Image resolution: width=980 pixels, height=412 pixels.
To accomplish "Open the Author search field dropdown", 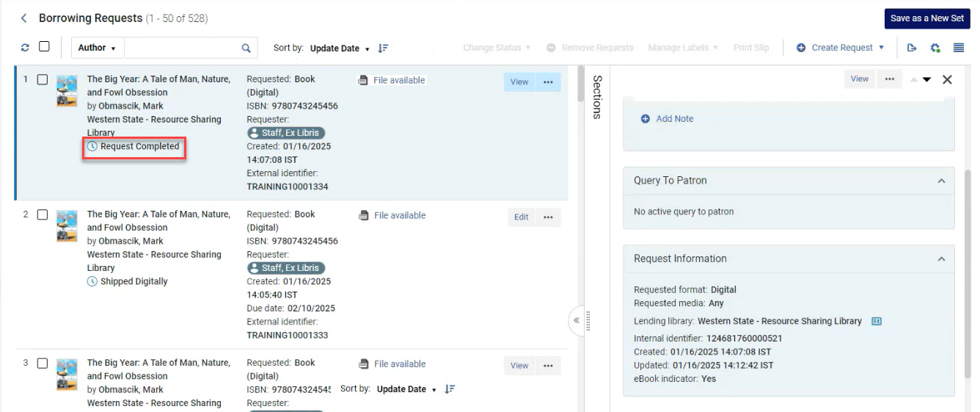I will coord(98,48).
